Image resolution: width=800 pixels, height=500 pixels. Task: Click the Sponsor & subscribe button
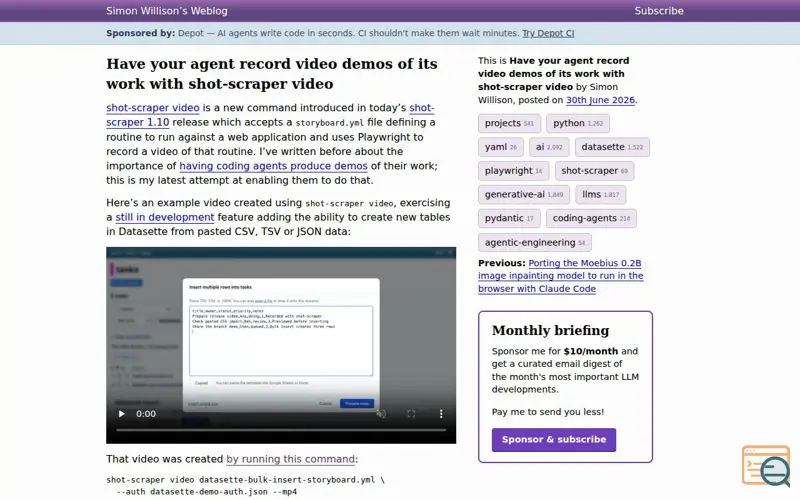point(554,440)
